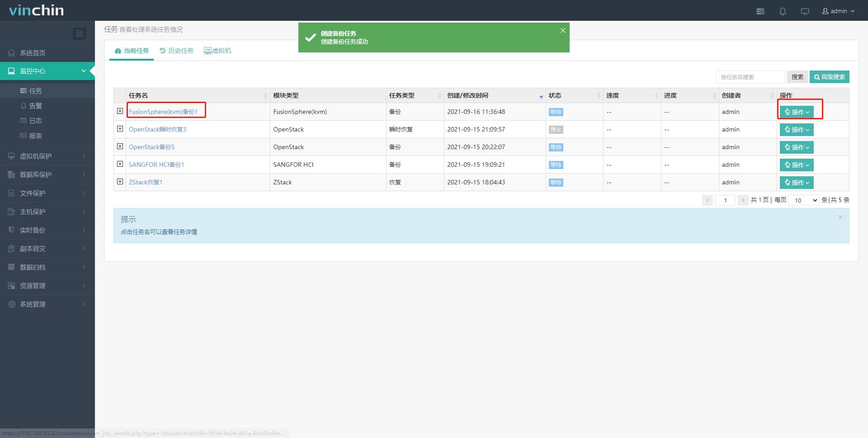Expand the ZStack恢复1 task row
868x438 pixels.
pyautogui.click(x=120, y=182)
